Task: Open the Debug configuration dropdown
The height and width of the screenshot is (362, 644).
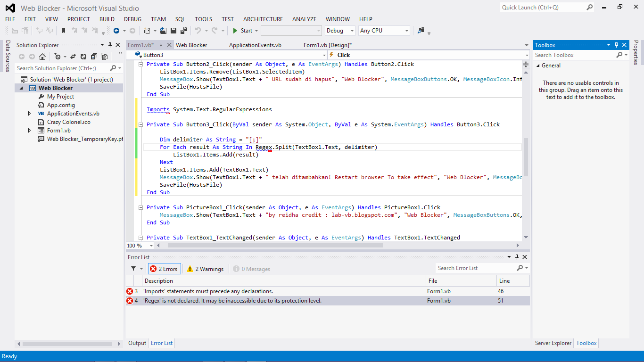Action: pyautogui.click(x=340, y=31)
